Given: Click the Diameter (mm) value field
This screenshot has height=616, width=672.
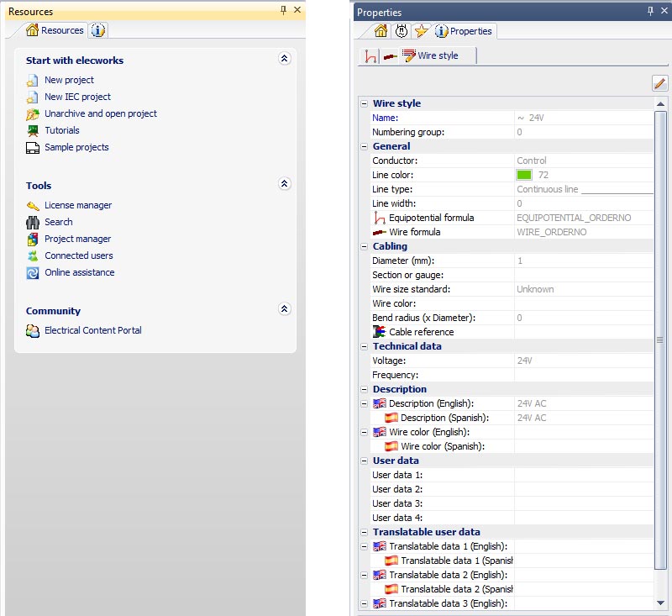Looking at the screenshot, I should tap(584, 261).
